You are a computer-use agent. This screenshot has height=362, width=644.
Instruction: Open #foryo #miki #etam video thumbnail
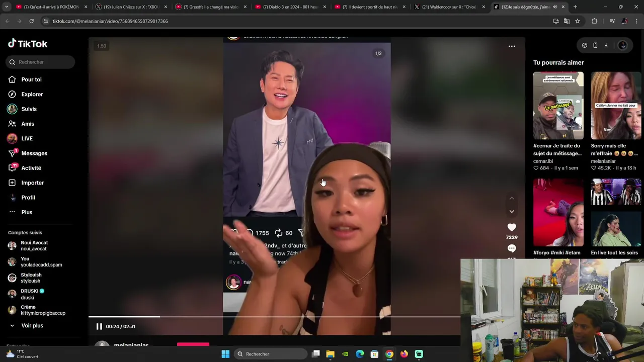click(558, 212)
